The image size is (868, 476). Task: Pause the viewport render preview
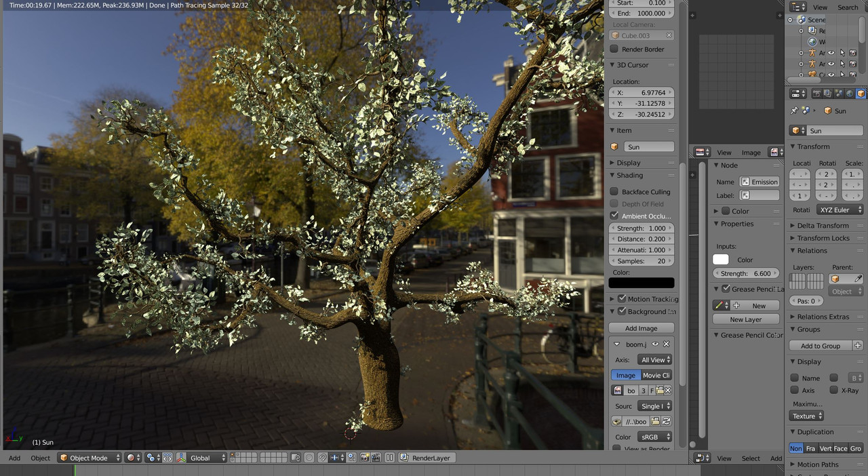(x=390, y=458)
